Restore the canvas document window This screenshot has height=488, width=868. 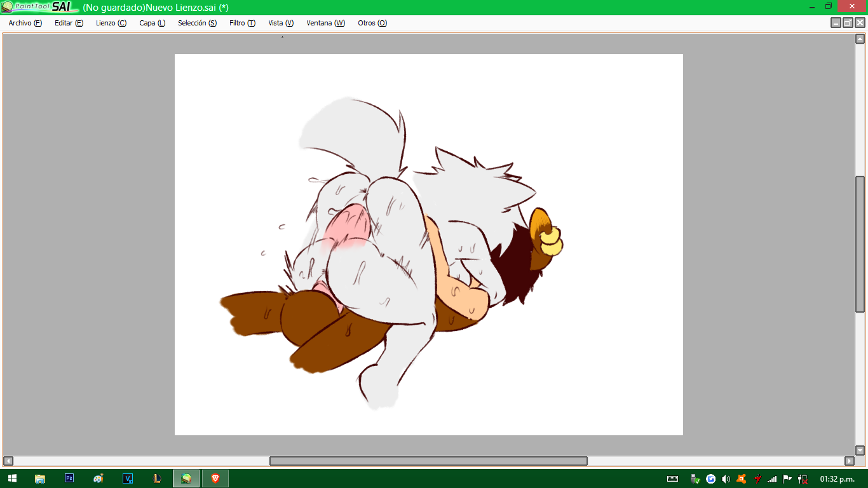848,23
